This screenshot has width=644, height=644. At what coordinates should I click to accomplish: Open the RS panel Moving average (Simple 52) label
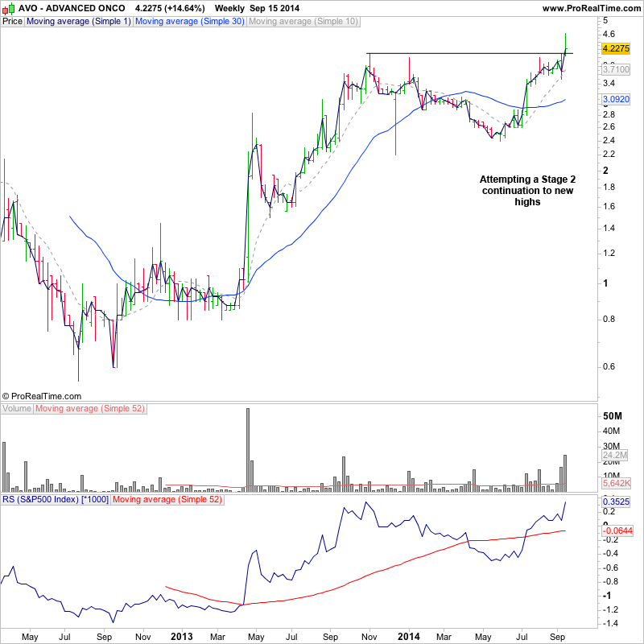pyautogui.click(x=167, y=499)
